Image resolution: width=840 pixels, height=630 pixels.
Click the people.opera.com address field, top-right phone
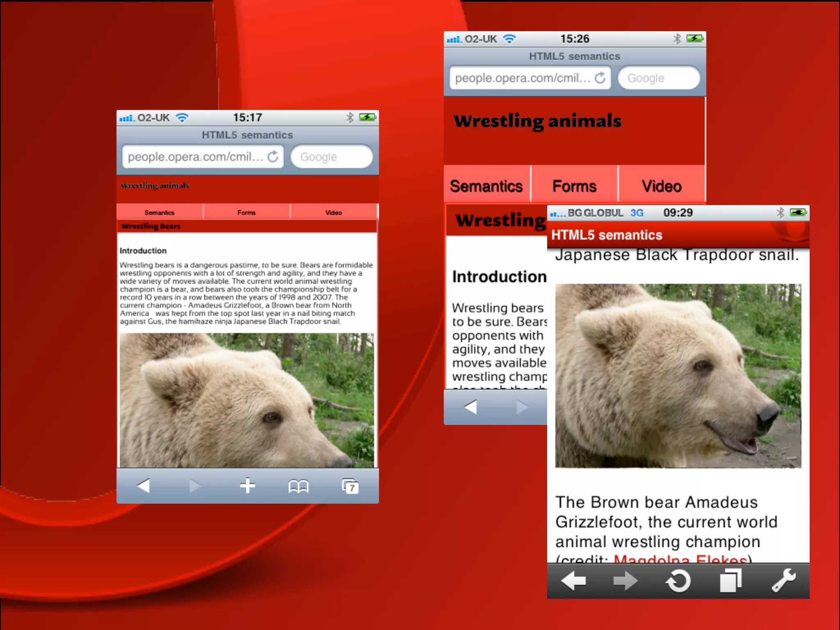pyautogui.click(x=522, y=78)
